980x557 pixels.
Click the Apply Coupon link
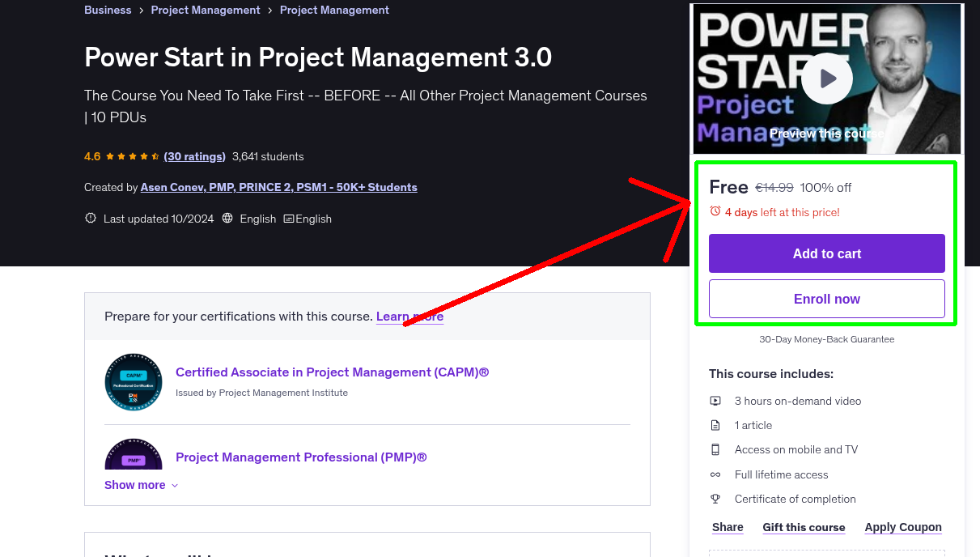pyautogui.click(x=903, y=527)
